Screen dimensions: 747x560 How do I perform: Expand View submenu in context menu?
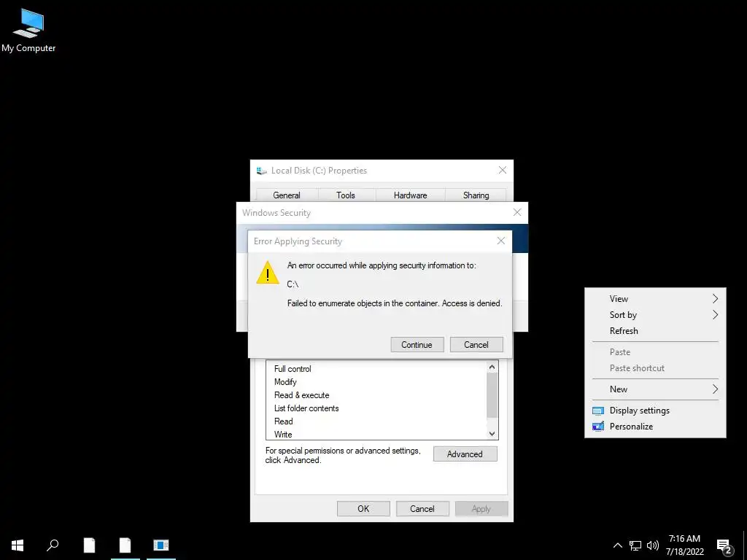(655, 298)
